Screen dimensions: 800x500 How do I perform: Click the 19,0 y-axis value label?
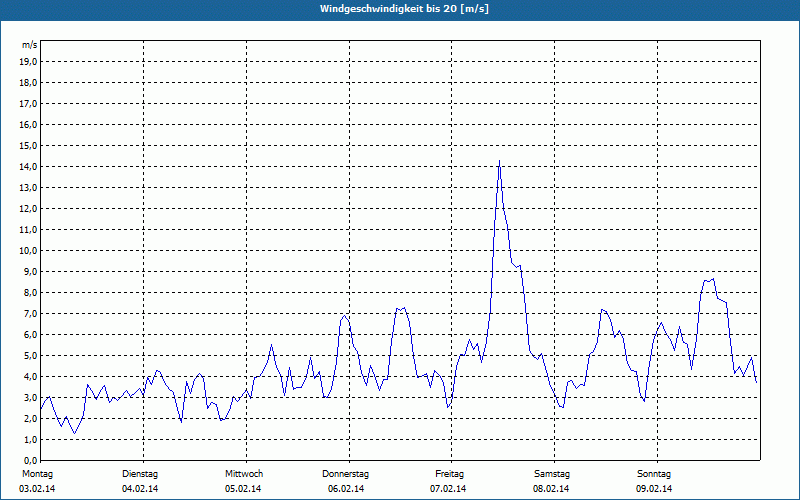point(29,61)
